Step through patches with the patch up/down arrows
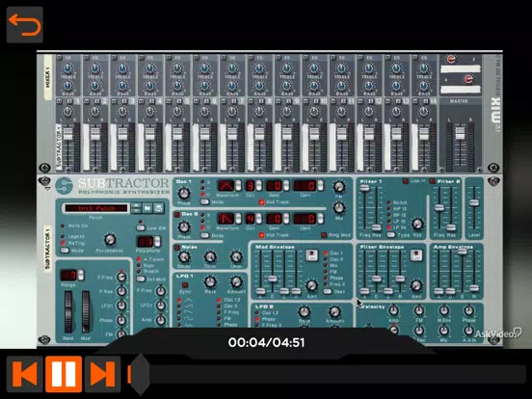Screen dimensions: 532x399 click(x=136, y=207)
